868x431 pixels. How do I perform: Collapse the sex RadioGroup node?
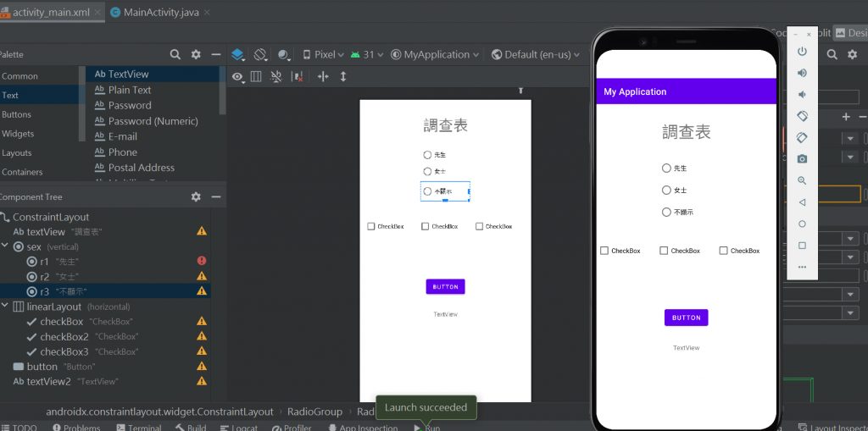coord(4,246)
